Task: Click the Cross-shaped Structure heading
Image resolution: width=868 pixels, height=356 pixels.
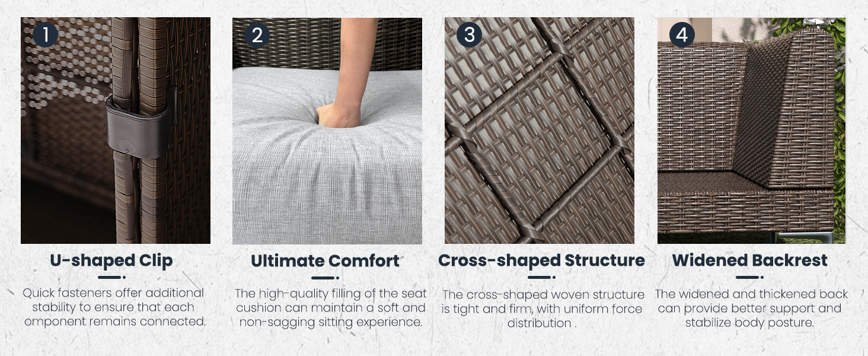Action: click(541, 261)
